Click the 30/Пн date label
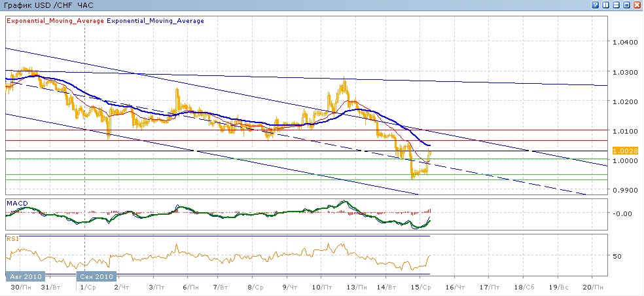Image resolution: width=644 pixels, height=296 pixels. coord(20,287)
